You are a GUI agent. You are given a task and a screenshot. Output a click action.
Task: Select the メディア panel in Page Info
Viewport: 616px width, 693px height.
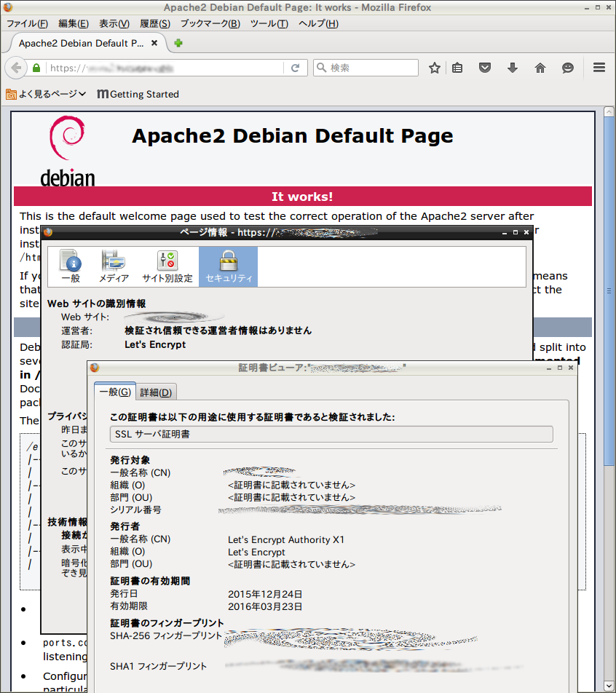(x=114, y=267)
